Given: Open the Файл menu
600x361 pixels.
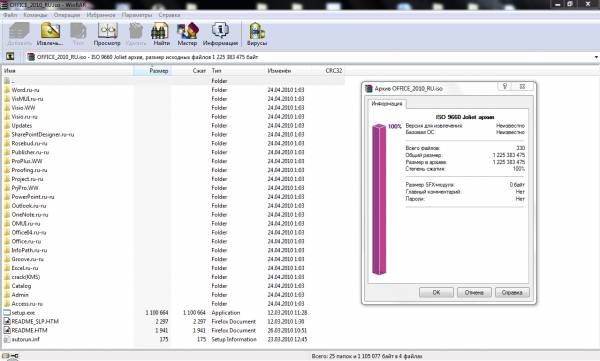Looking at the screenshot, I should pos(10,15).
